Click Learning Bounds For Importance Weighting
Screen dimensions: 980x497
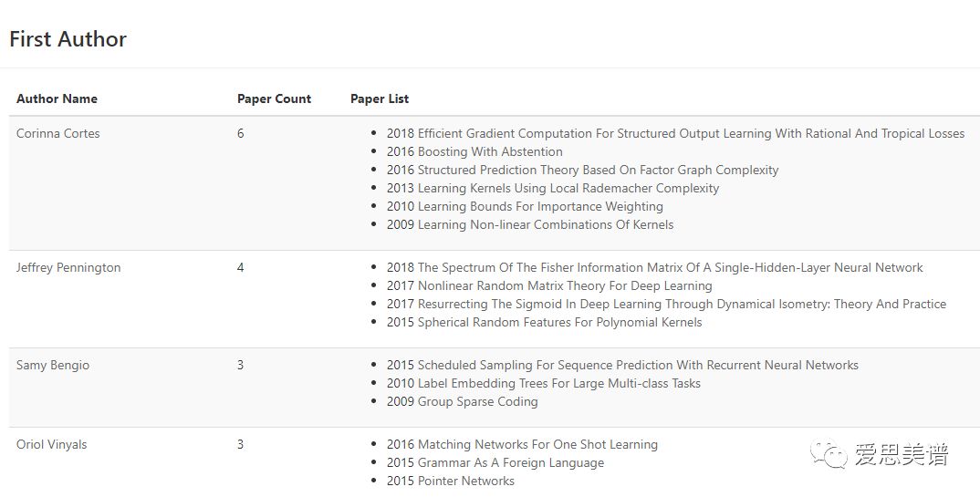coord(525,206)
